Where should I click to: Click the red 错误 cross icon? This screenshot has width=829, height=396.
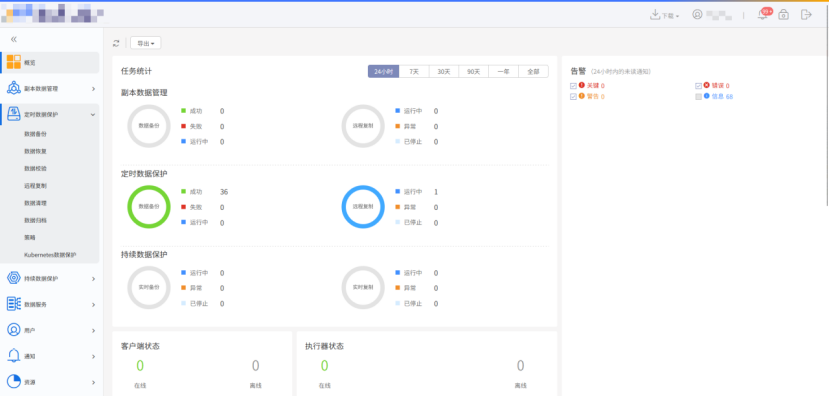706,85
